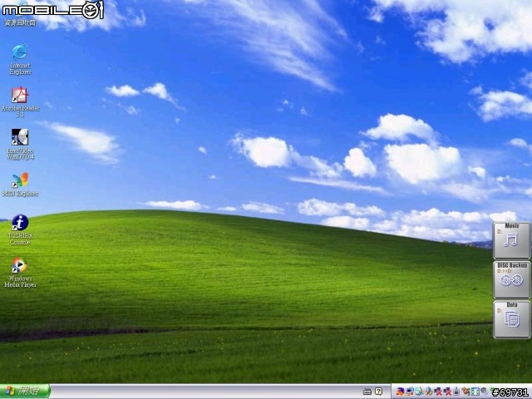
Task: Click the globe tray icon
Action: coord(420,392)
